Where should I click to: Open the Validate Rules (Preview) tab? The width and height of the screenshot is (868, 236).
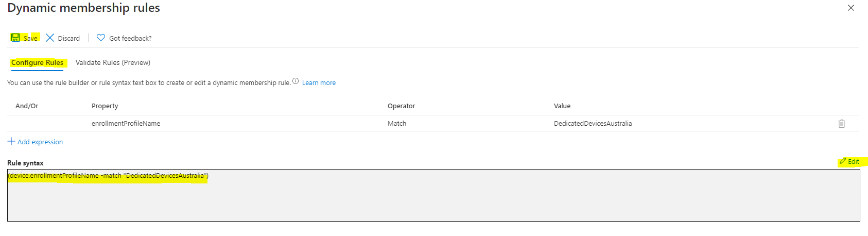(113, 62)
